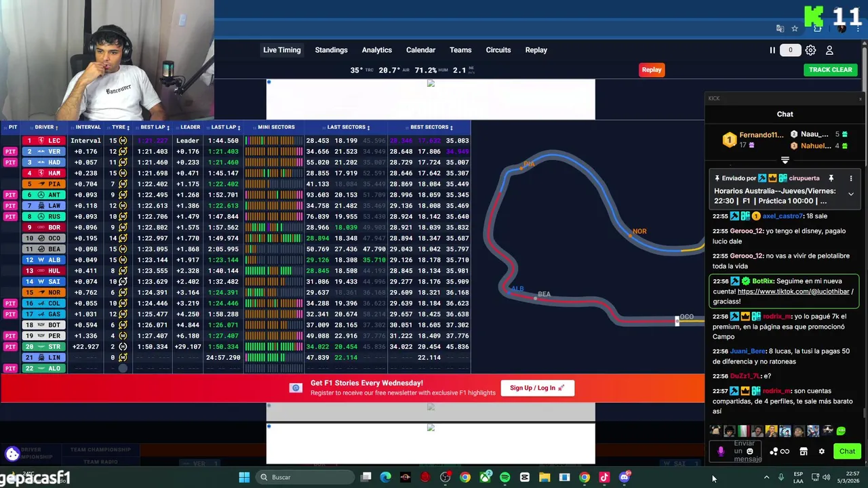The image size is (868, 488).
Task: Open TikTok from the taskbar
Action: [x=604, y=477]
